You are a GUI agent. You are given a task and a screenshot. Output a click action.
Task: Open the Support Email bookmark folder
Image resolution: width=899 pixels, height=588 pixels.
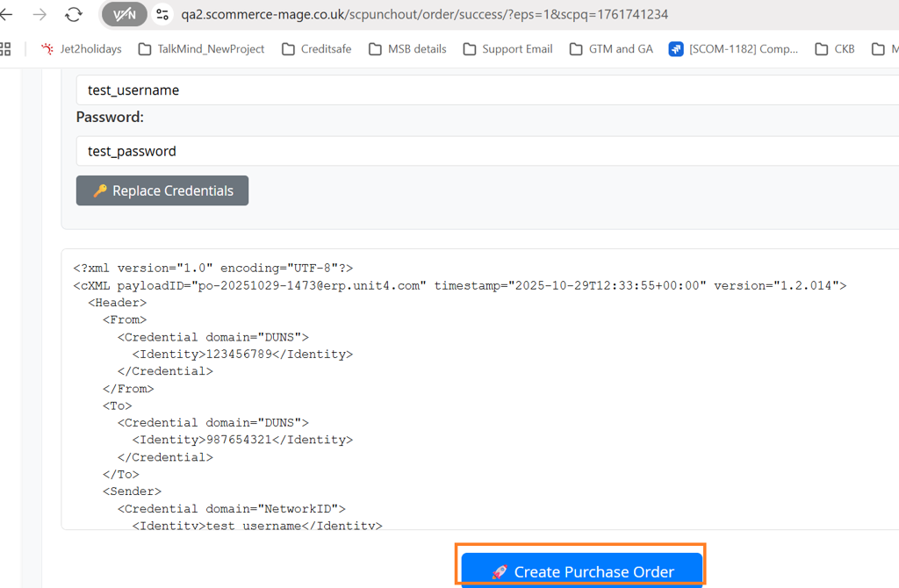pyautogui.click(x=507, y=49)
